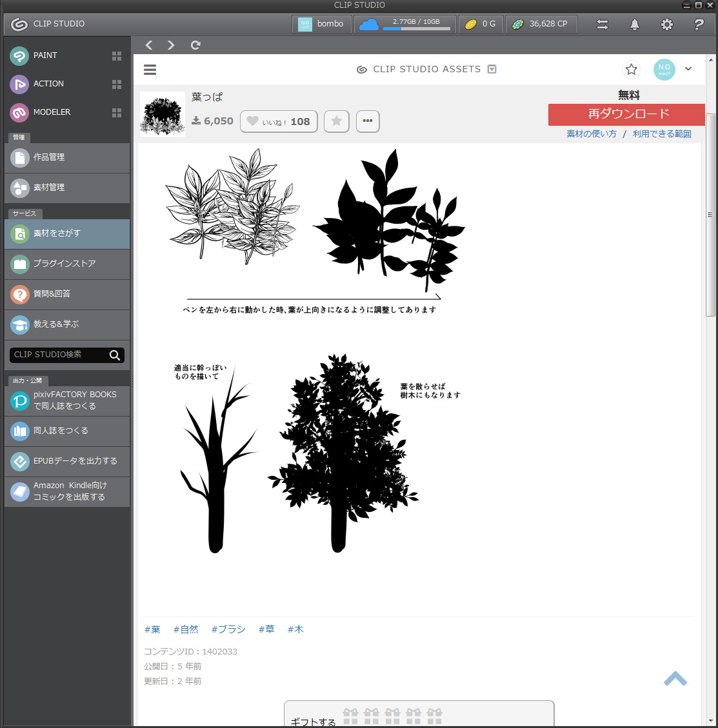Screen dimensions: 718x728
Task: Toggle the like heart button
Action: 279,121
